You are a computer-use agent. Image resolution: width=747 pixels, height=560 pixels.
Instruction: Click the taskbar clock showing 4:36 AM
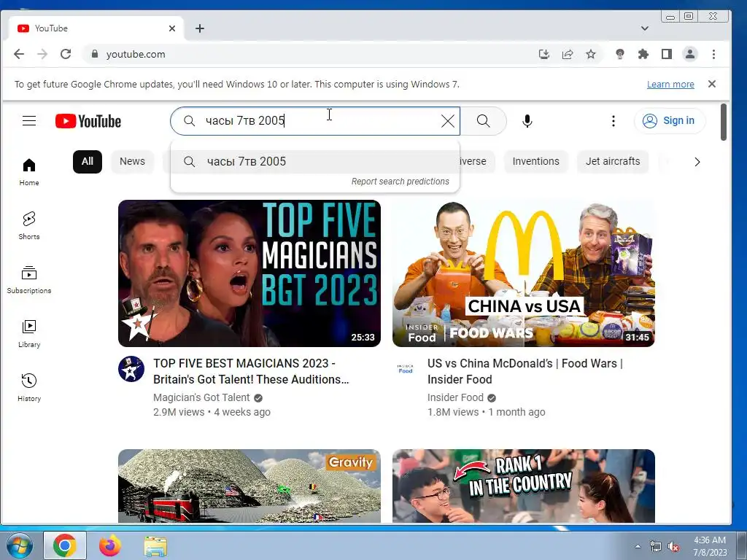tap(710, 546)
